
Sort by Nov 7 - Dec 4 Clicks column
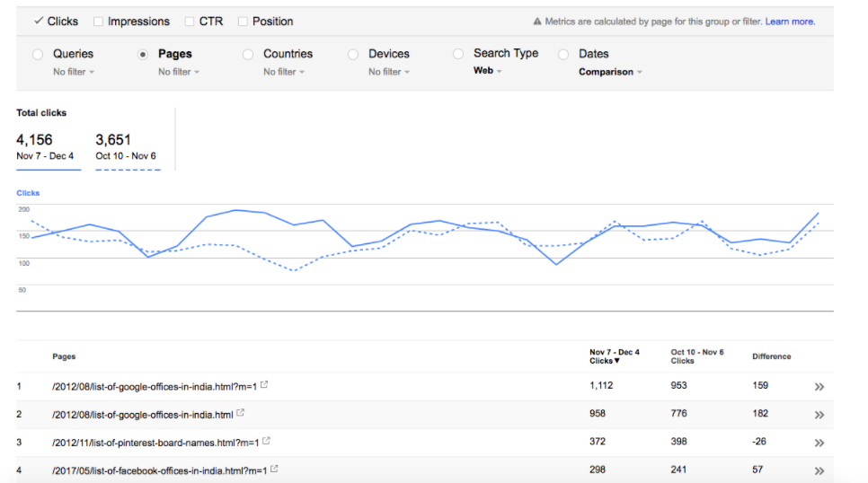[614, 356]
